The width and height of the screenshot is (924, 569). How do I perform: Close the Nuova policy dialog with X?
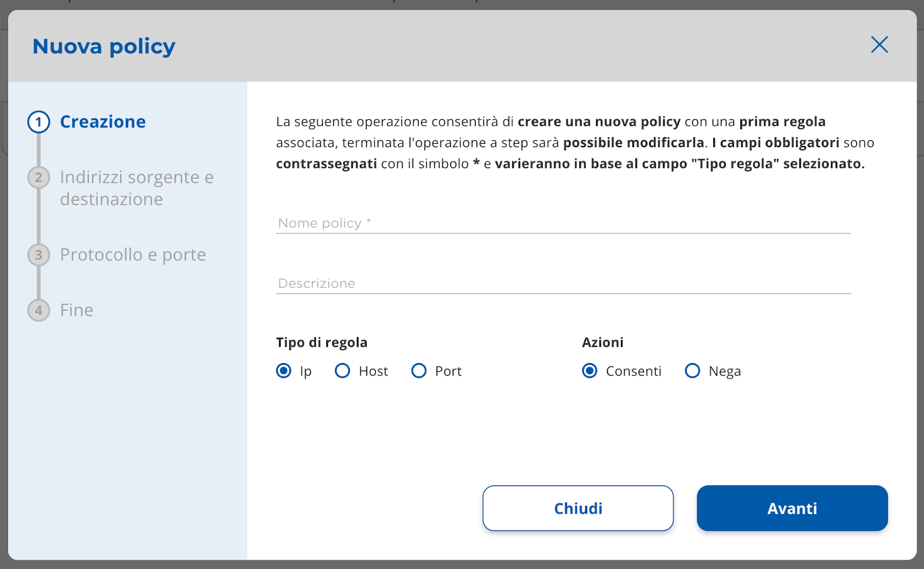click(880, 44)
